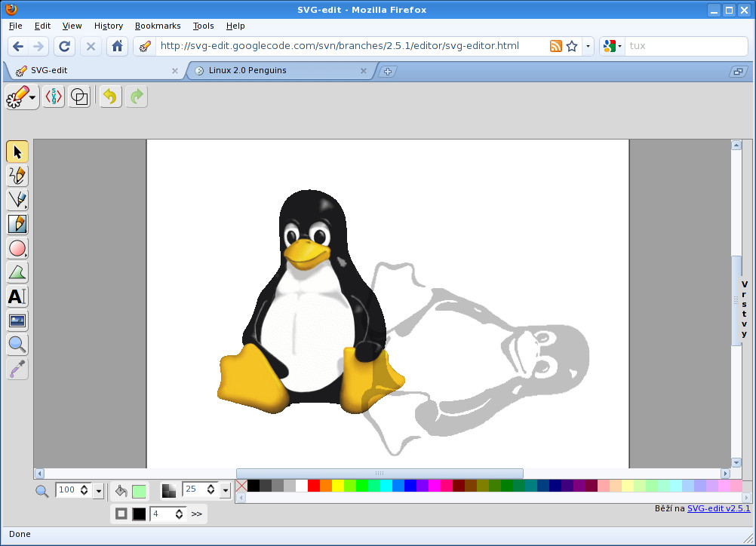The width and height of the screenshot is (756, 546).
Task: Go back in Firefox
Action: (x=18, y=46)
